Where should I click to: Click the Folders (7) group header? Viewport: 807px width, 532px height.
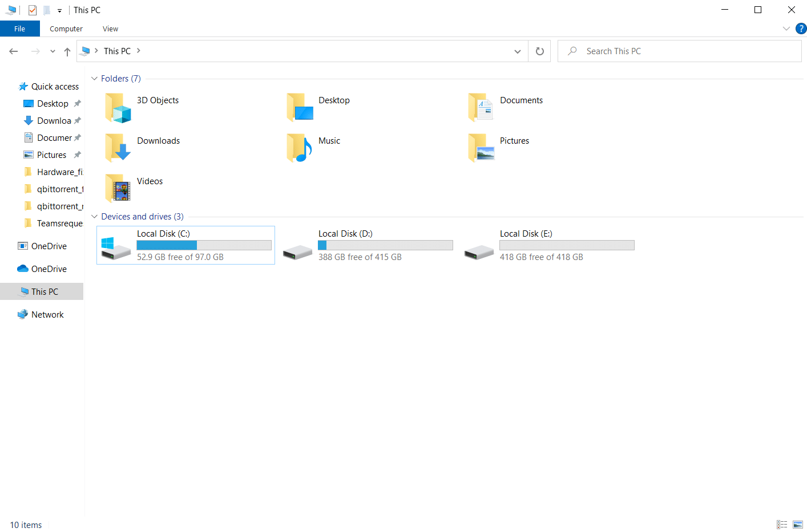121,79
